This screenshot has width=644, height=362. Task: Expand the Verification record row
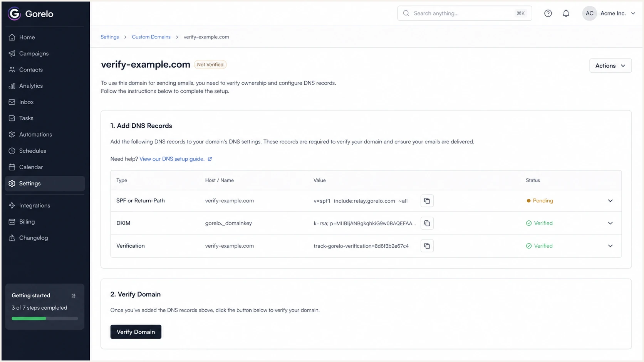point(610,246)
